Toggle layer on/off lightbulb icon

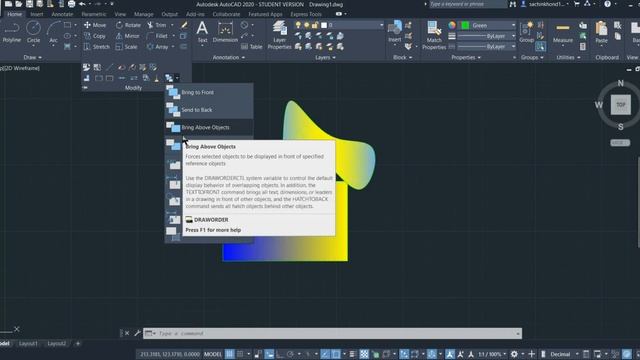(298, 25)
